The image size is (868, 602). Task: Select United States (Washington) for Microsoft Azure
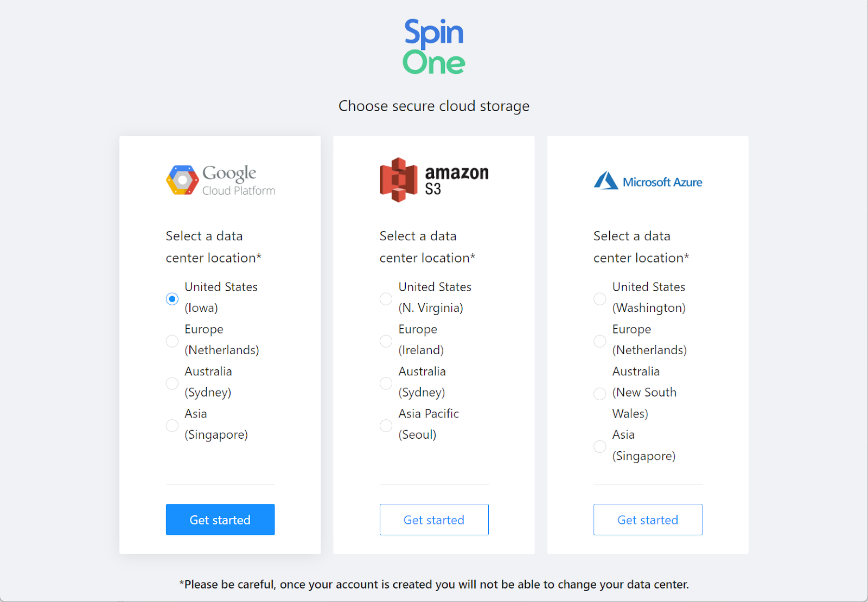[599, 298]
